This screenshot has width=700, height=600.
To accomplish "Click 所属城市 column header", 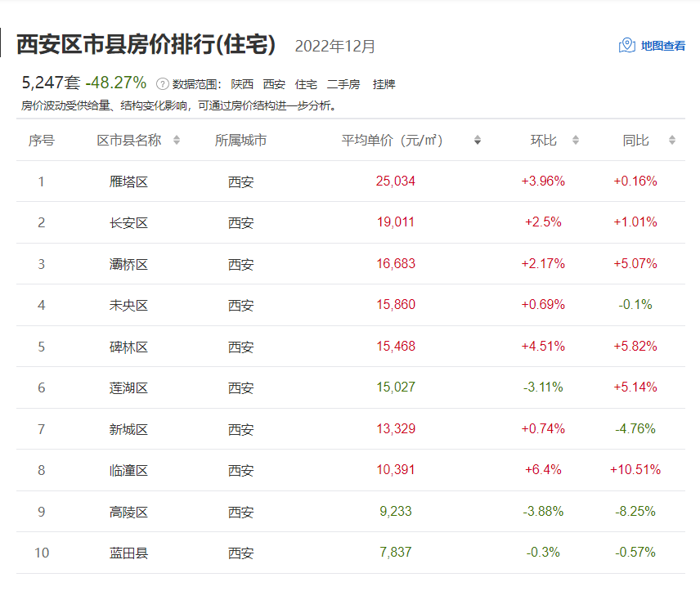I will (240, 141).
